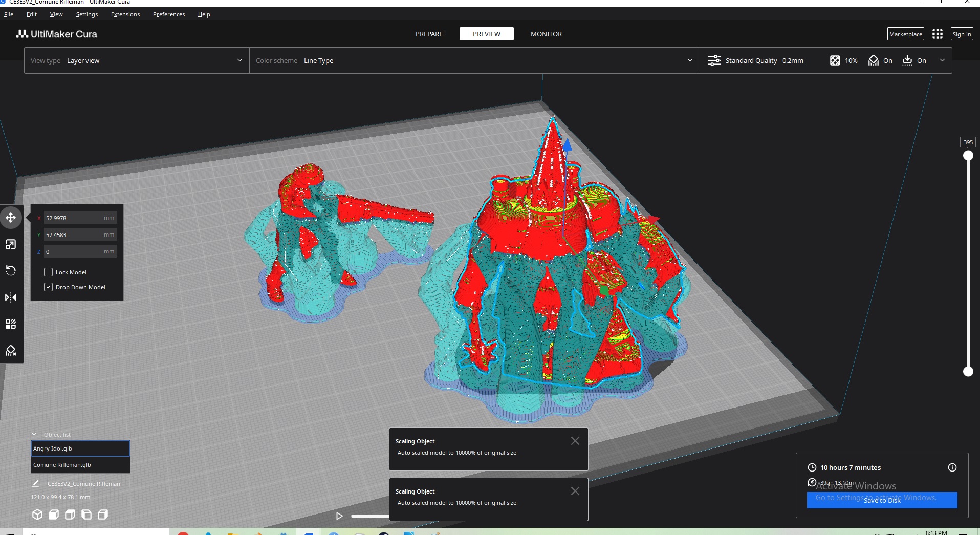Open the View type dropdown
Image resolution: width=980 pixels, height=535 pixels.
(x=136, y=60)
